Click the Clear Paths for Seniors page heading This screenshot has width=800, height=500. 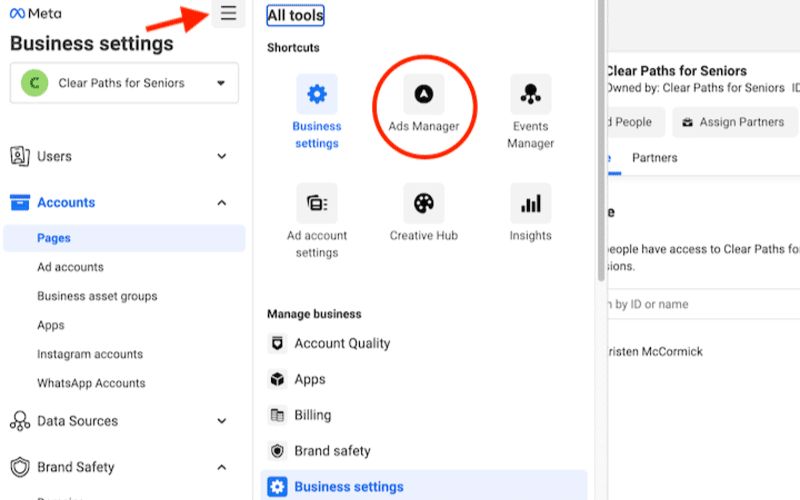(x=677, y=71)
